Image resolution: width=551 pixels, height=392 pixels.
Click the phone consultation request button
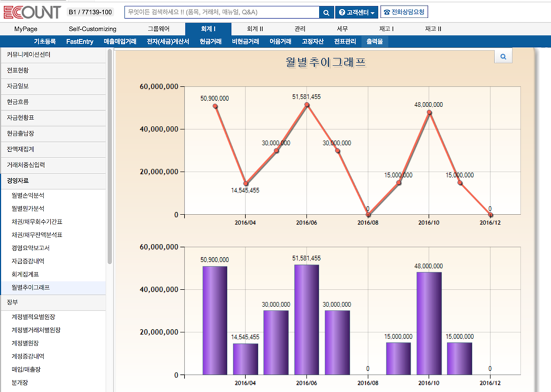point(404,12)
